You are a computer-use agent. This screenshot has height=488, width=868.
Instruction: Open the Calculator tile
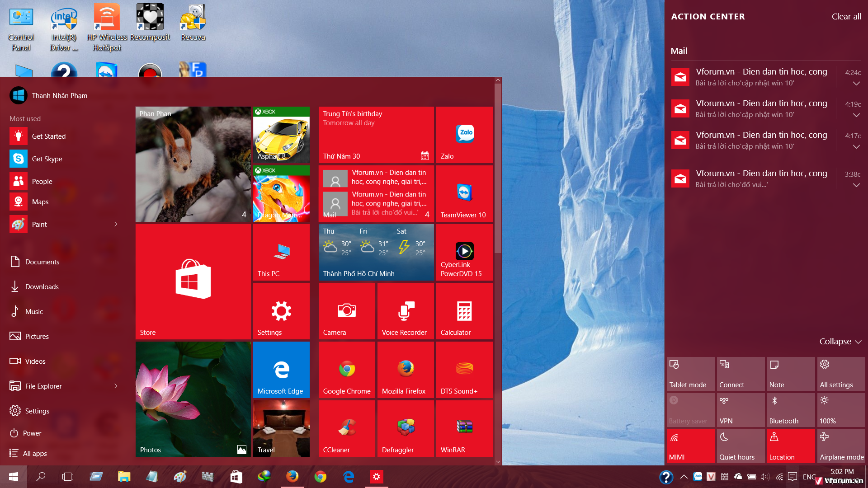coord(464,311)
